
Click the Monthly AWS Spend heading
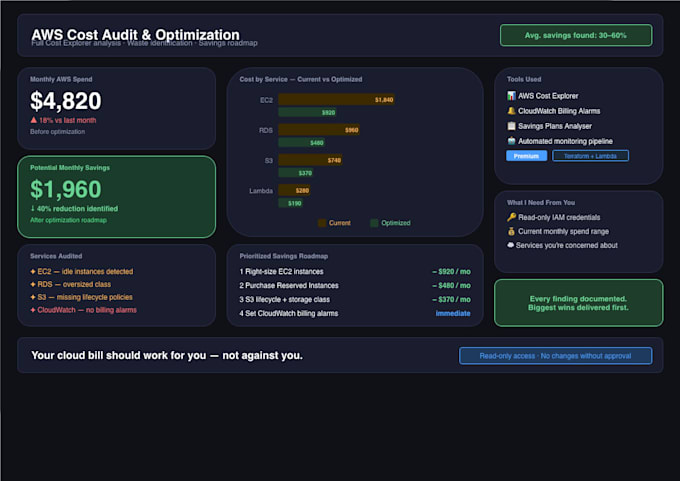click(x=61, y=79)
